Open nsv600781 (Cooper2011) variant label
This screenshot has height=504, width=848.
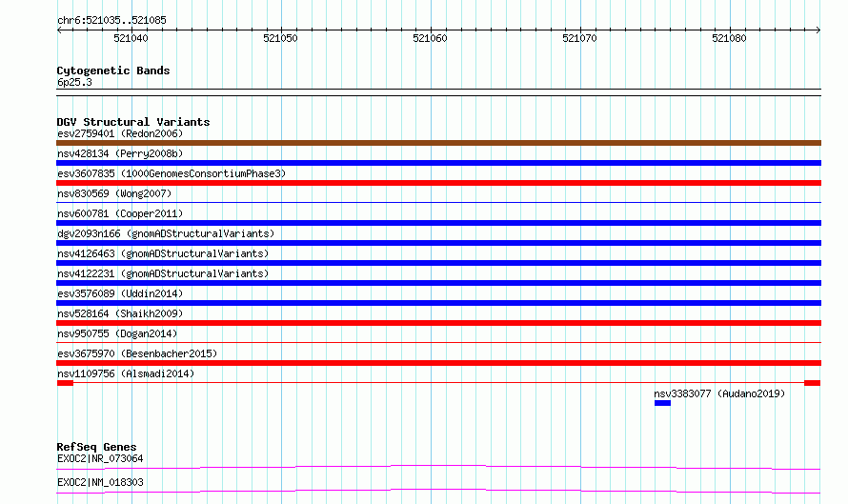pos(120,213)
